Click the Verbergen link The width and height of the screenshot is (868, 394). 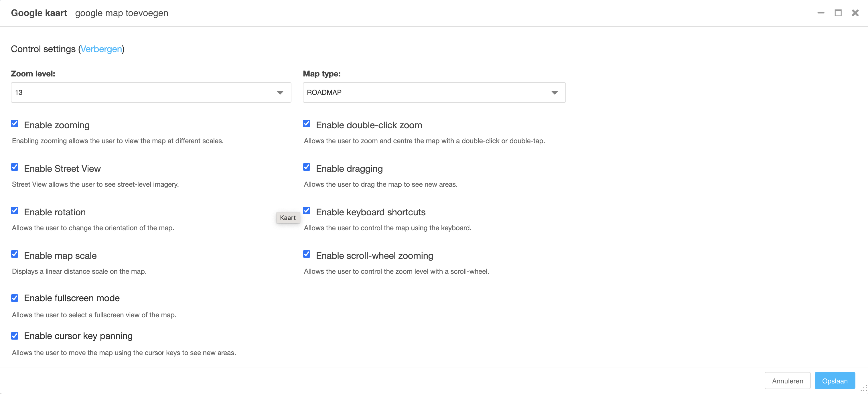click(101, 49)
